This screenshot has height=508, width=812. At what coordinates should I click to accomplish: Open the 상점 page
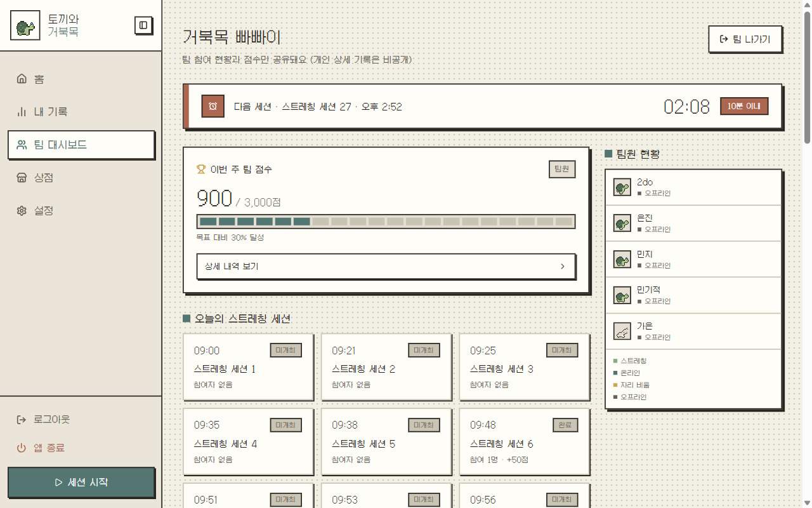pos(81,178)
